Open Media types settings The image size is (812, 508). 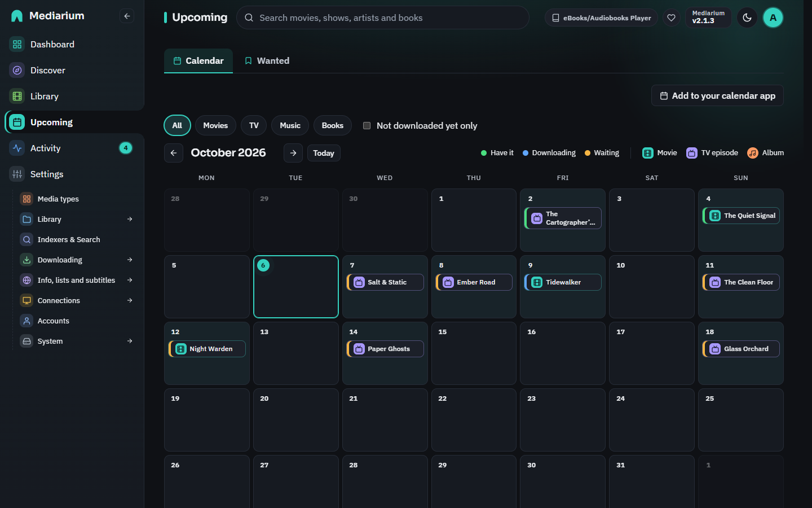(77, 199)
